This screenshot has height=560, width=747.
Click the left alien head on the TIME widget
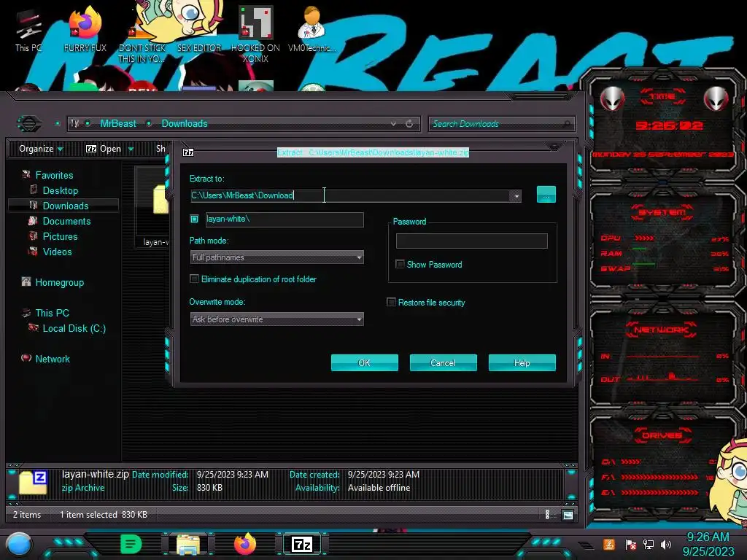pos(612,99)
